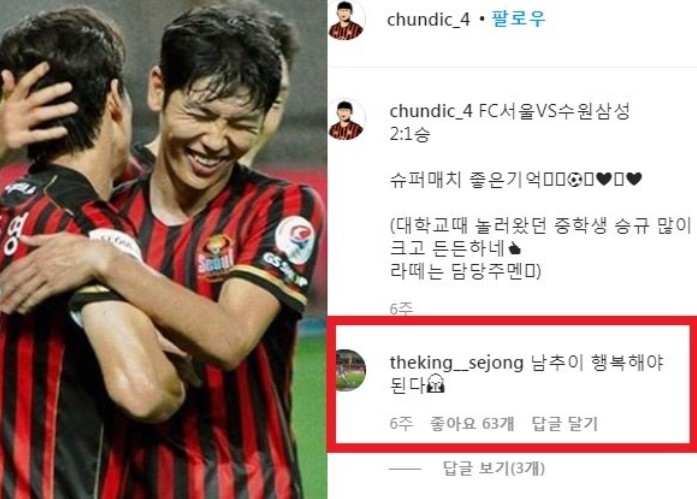Open chundic_4 avatar beside the caption
The image size is (697, 499).
click(x=347, y=120)
